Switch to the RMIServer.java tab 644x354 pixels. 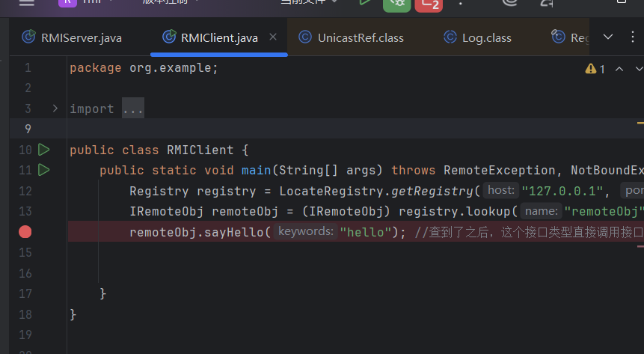pos(72,37)
